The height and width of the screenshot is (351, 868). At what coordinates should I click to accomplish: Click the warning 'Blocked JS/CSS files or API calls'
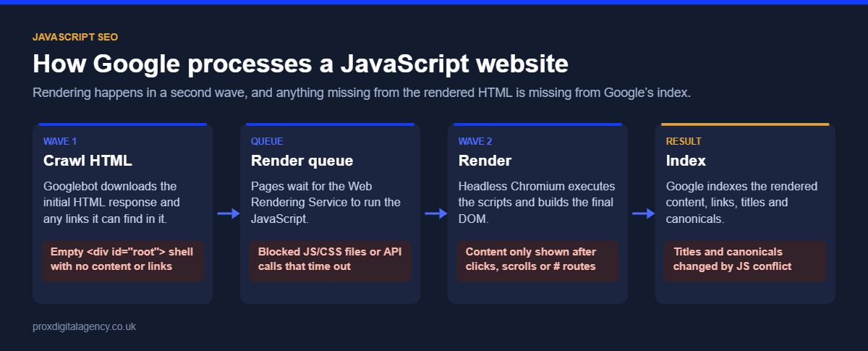pyautogui.click(x=330, y=259)
